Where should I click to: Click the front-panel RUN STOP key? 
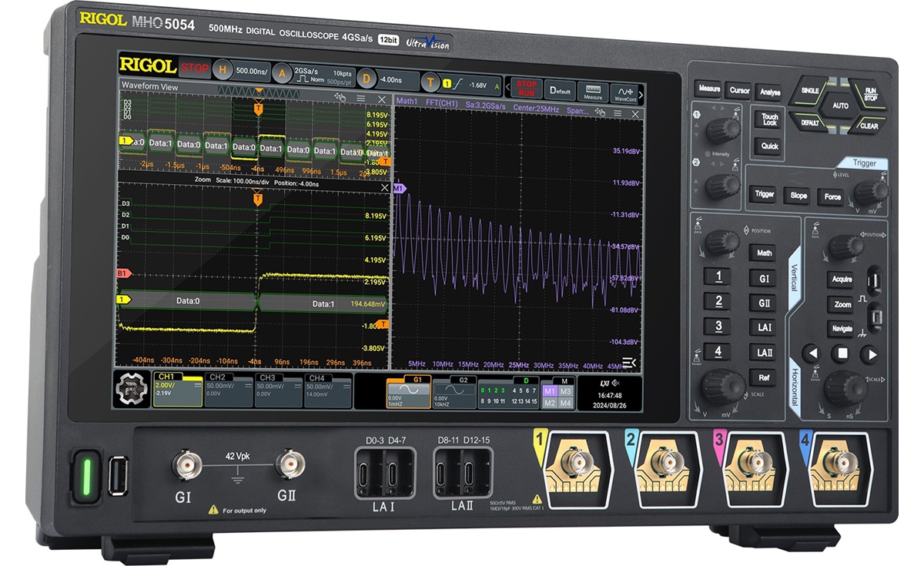pyautogui.click(x=869, y=94)
